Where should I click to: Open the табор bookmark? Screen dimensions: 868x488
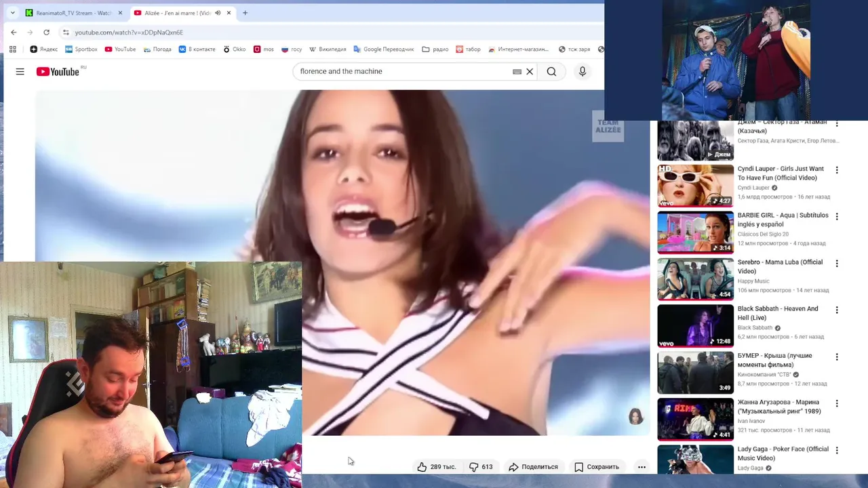coord(468,49)
